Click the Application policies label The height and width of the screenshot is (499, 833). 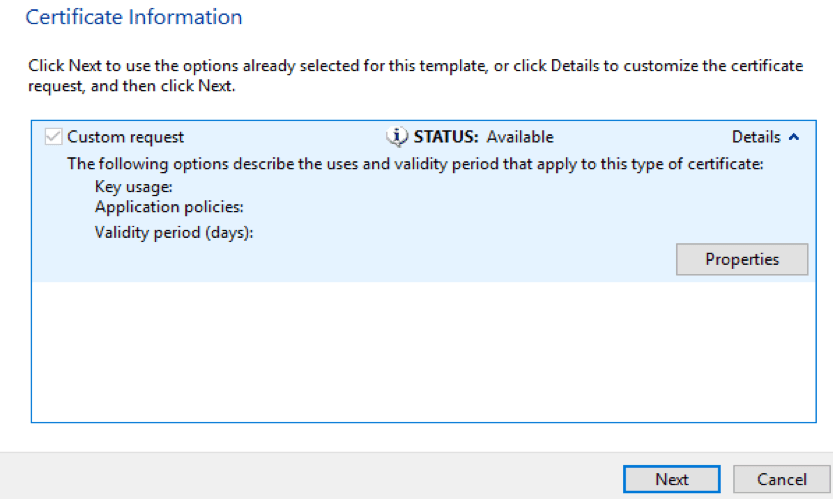(x=169, y=208)
